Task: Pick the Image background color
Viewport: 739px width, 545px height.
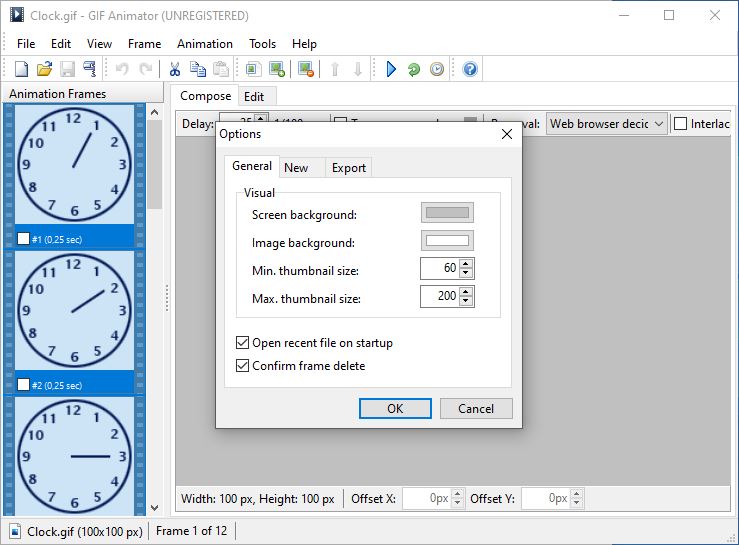Action: (x=447, y=241)
